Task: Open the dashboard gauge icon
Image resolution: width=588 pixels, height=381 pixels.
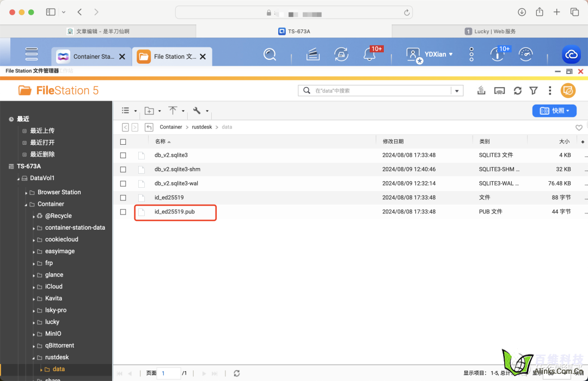Action: [525, 54]
